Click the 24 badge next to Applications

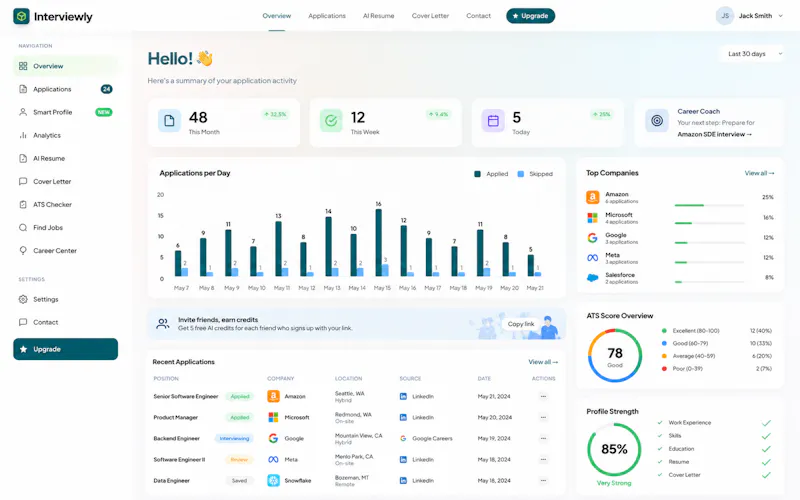click(107, 89)
